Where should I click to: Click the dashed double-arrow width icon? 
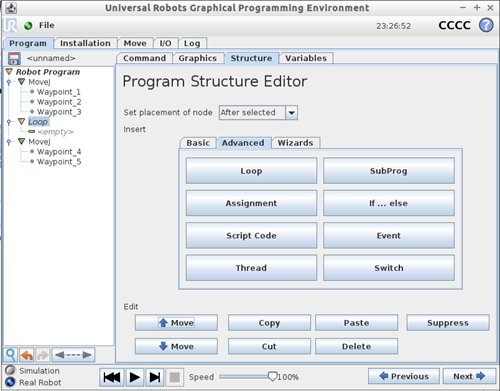click(x=73, y=355)
